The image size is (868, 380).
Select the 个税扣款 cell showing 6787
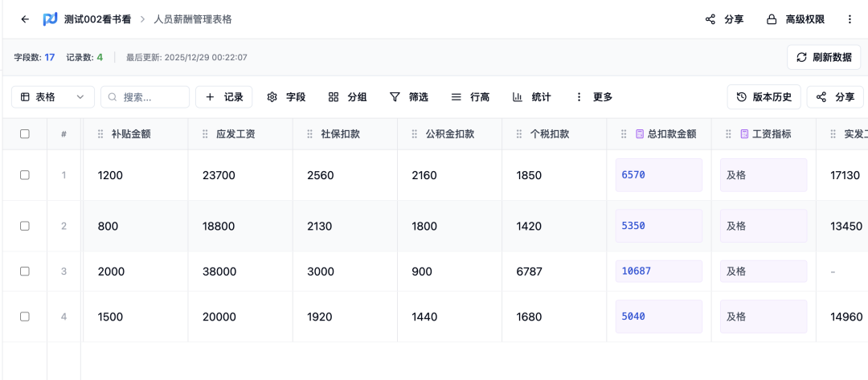click(x=554, y=272)
